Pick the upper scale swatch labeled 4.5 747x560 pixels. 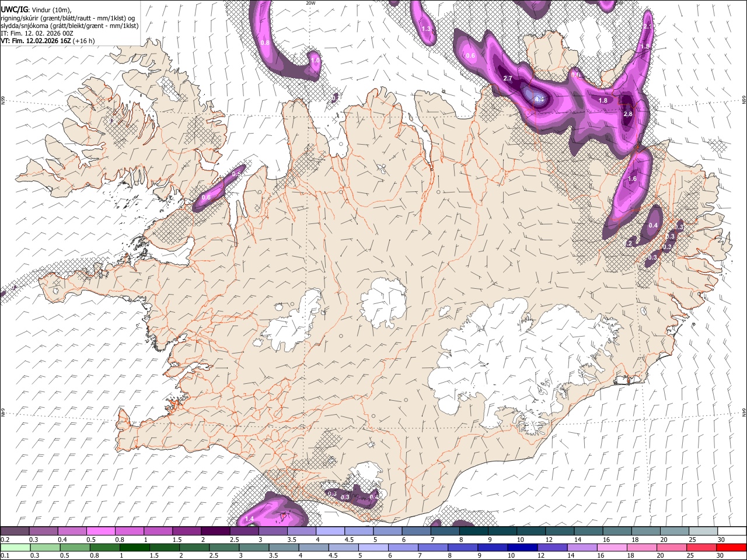click(x=359, y=531)
